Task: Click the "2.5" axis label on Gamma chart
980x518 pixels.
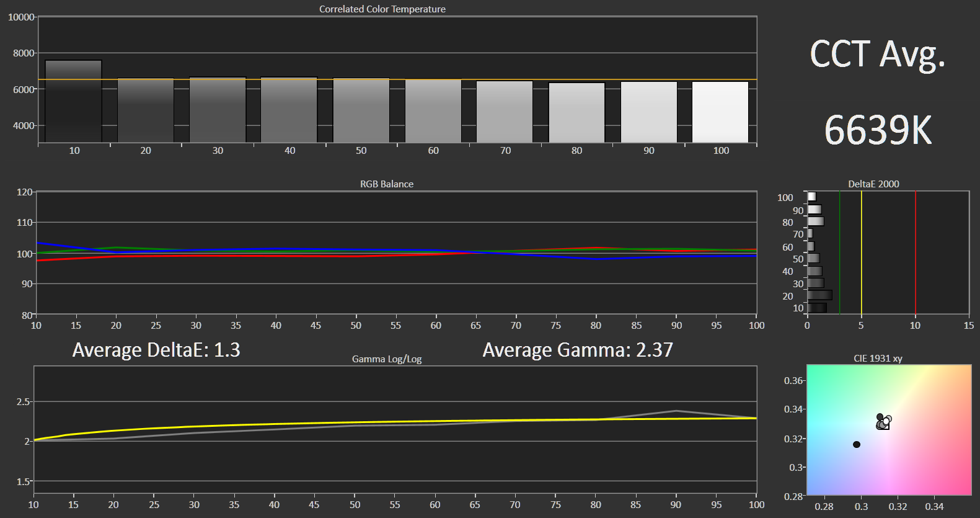Action: pos(23,402)
